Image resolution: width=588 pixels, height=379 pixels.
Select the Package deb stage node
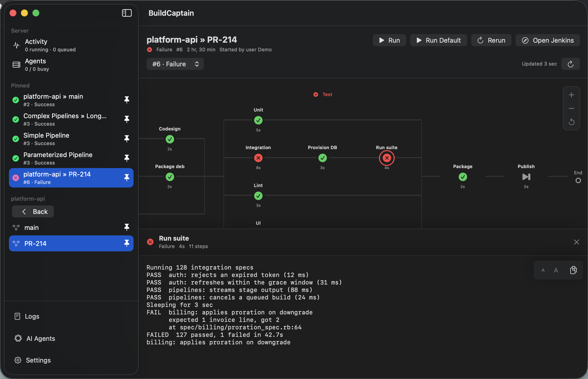(170, 177)
